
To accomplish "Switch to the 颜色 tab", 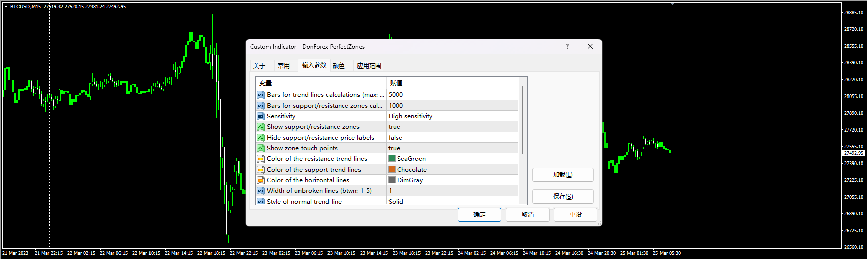I will pos(339,66).
